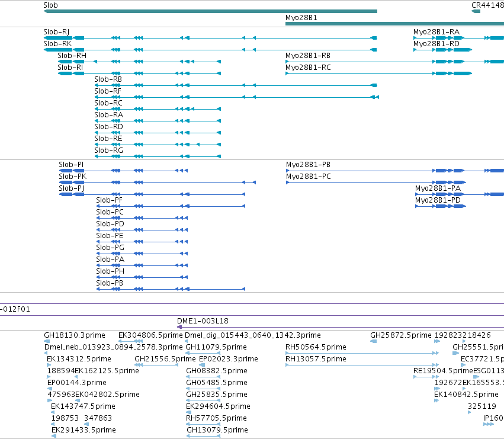
Task: Click Slob-PE in the CDS track
Action: pyautogui.click(x=110, y=236)
